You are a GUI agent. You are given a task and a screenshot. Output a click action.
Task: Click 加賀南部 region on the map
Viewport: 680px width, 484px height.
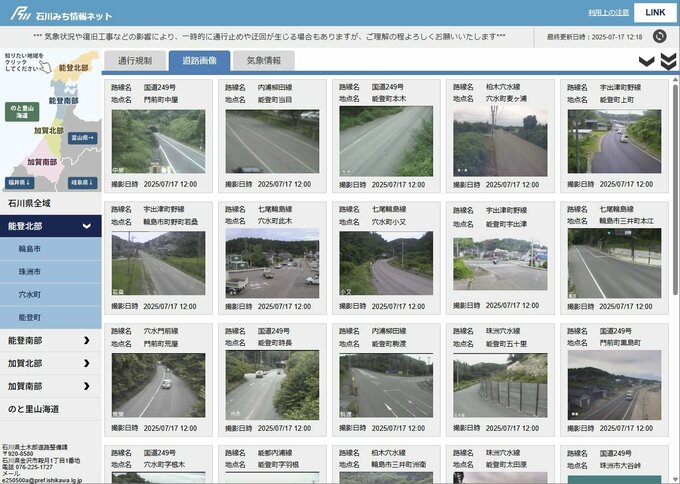[42, 162]
